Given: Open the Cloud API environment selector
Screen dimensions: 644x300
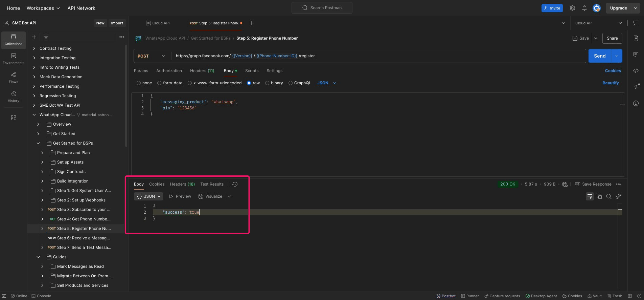Looking at the screenshot, I should 598,23.
